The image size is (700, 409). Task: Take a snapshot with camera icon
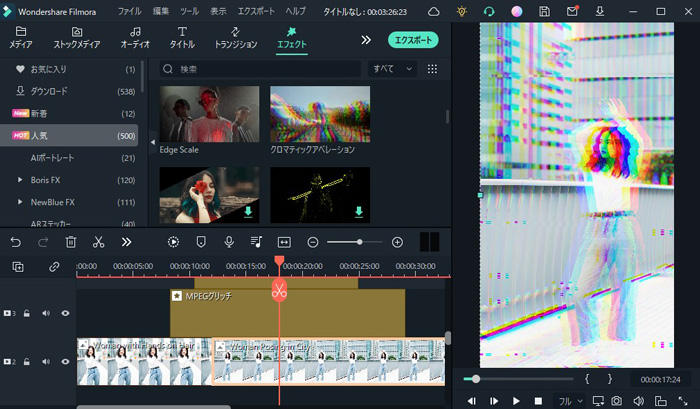616,400
